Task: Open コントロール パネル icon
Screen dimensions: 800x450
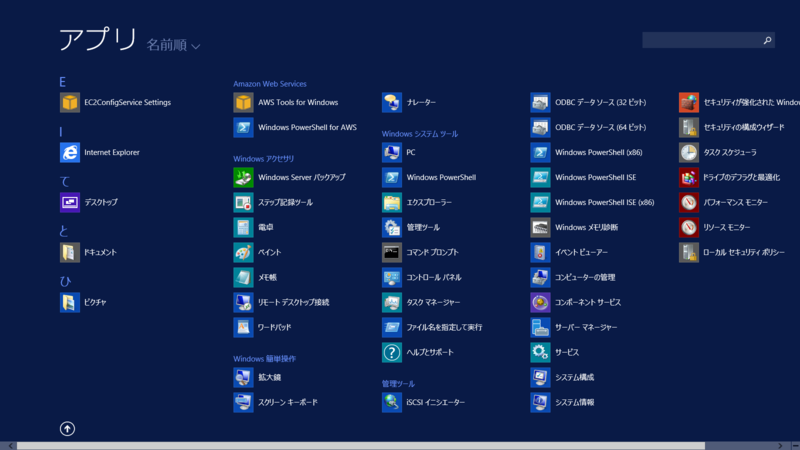Action: [x=392, y=278]
